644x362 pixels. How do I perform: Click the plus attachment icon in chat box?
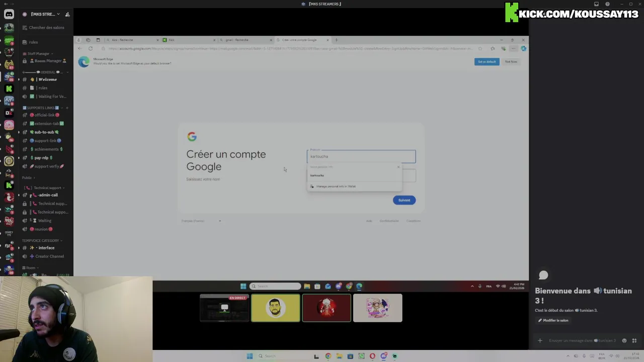(540, 340)
